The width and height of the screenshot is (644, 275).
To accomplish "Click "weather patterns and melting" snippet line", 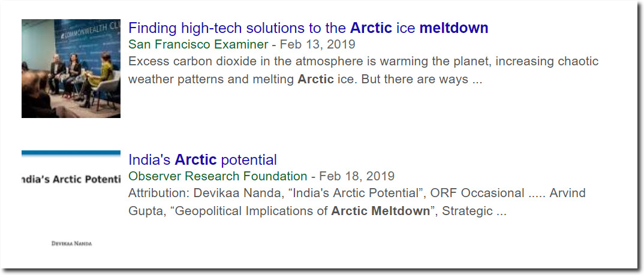I will click(211, 79).
